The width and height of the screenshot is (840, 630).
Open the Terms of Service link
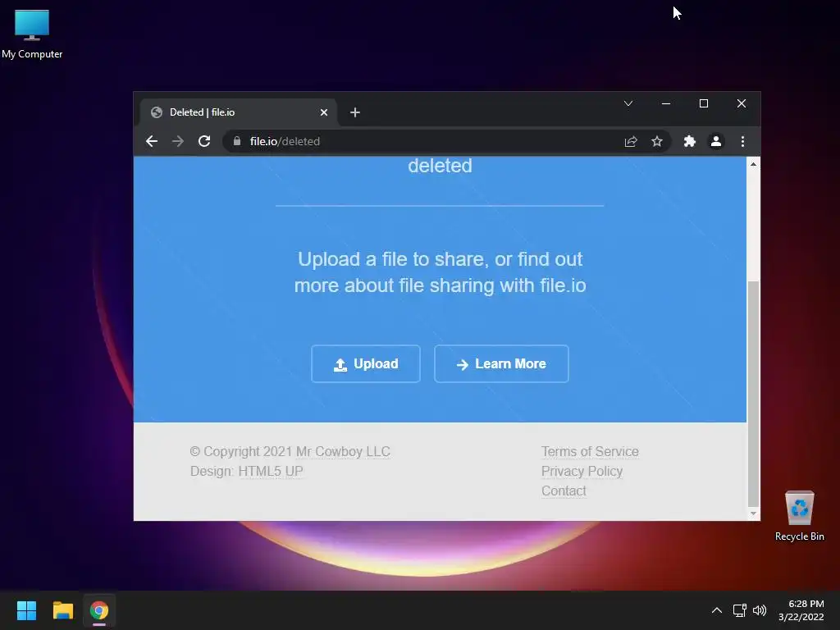tap(590, 452)
